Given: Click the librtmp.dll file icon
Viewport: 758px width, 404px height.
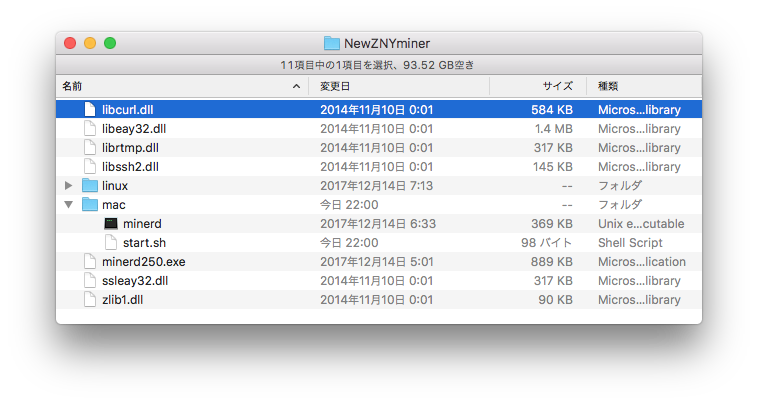Looking at the screenshot, I should [x=90, y=147].
